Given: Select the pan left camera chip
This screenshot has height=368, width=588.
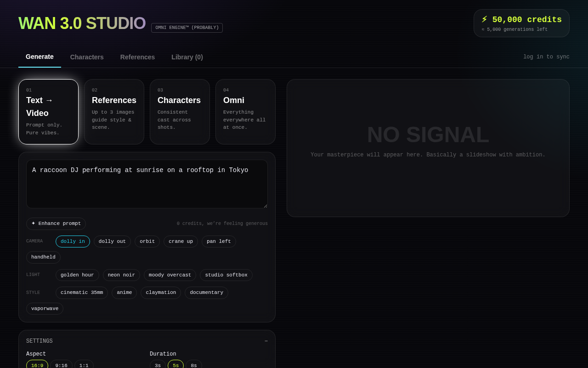Looking at the screenshot, I should (x=219, y=241).
